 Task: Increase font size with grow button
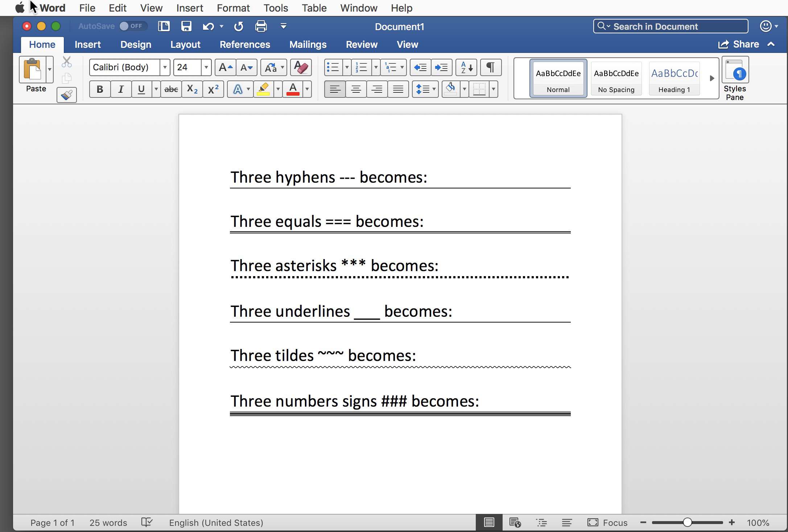pos(225,67)
